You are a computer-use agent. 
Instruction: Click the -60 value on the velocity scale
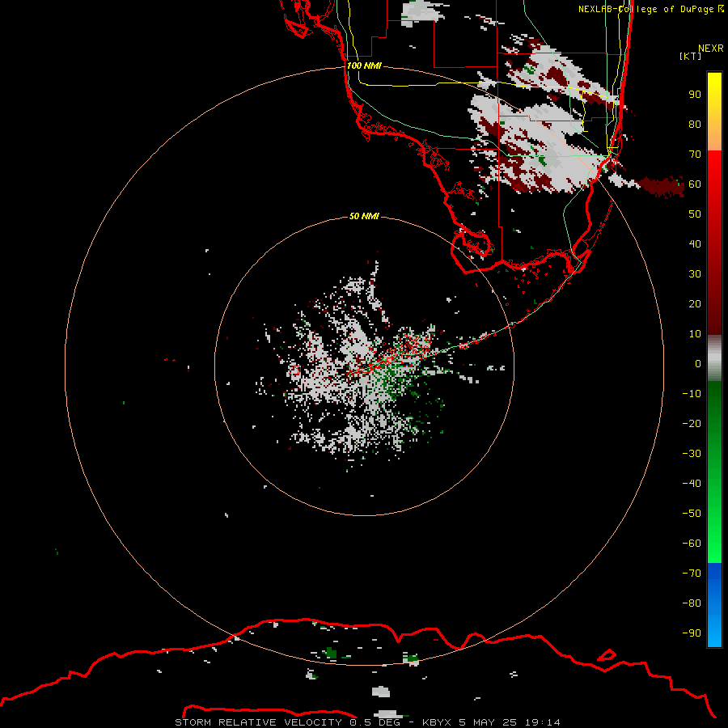[x=692, y=544]
